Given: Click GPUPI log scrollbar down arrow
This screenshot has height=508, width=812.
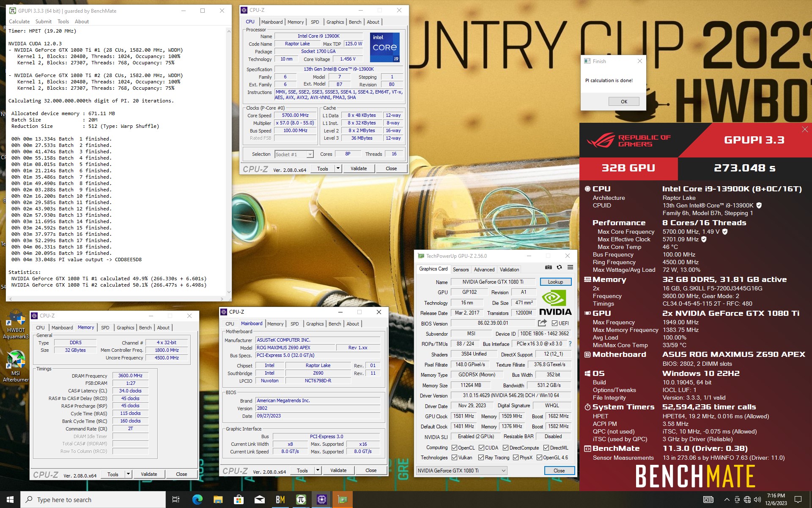Looking at the screenshot, I should point(229,292).
